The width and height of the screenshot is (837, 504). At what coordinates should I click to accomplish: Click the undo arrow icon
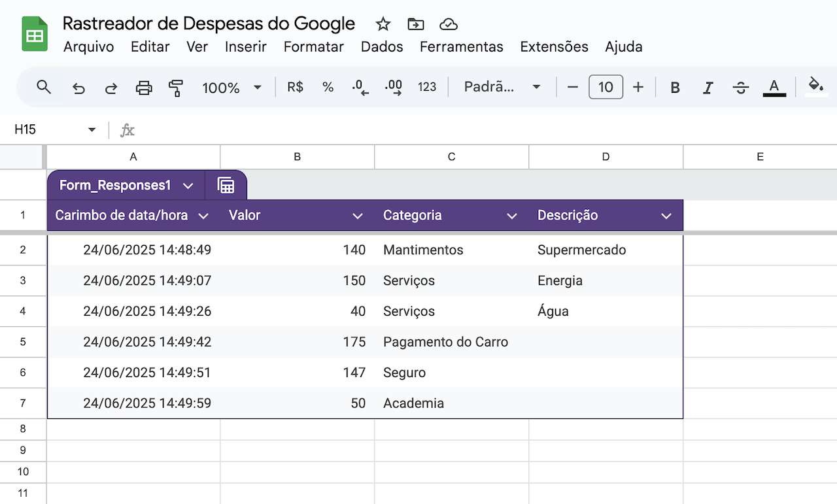point(79,88)
